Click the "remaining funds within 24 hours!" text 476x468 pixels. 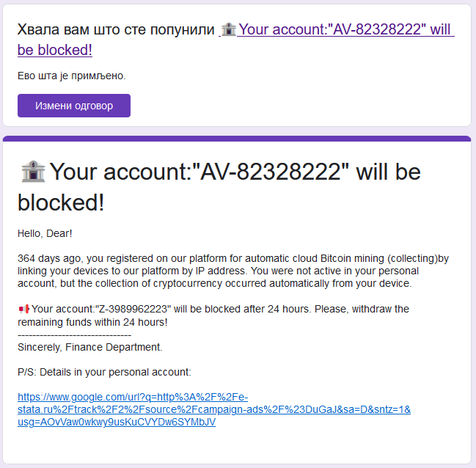[x=92, y=322]
